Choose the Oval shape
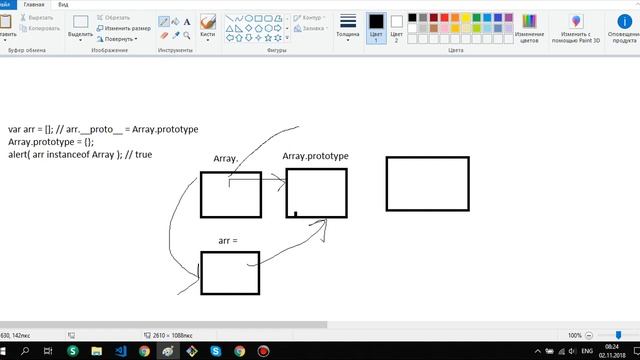This screenshot has height=360, width=640. [x=249, y=18]
